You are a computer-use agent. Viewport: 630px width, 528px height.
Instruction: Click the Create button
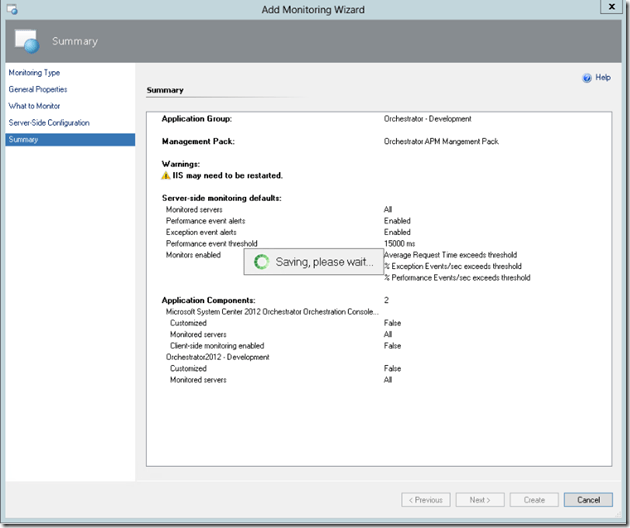coord(534,499)
